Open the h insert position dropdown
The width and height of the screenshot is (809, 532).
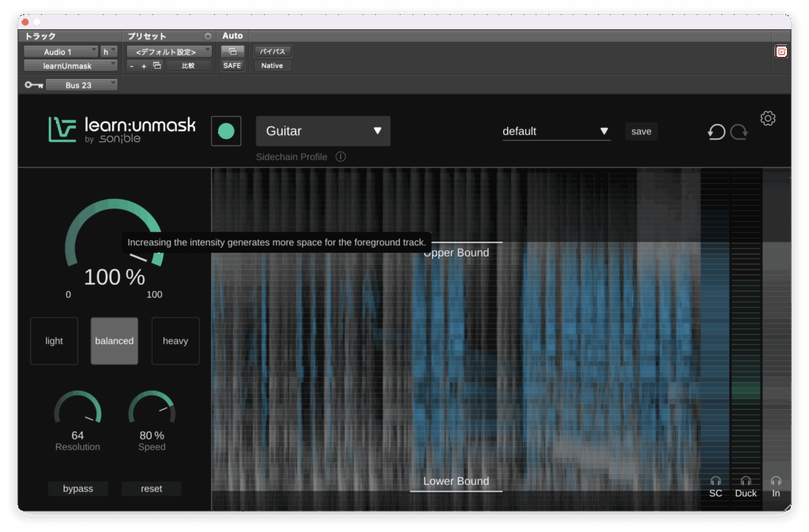pyautogui.click(x=109, y=51)
